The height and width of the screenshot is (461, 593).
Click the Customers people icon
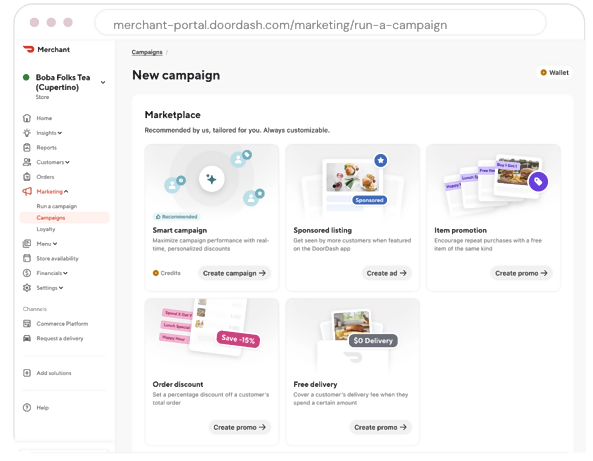tap(27, 162)
